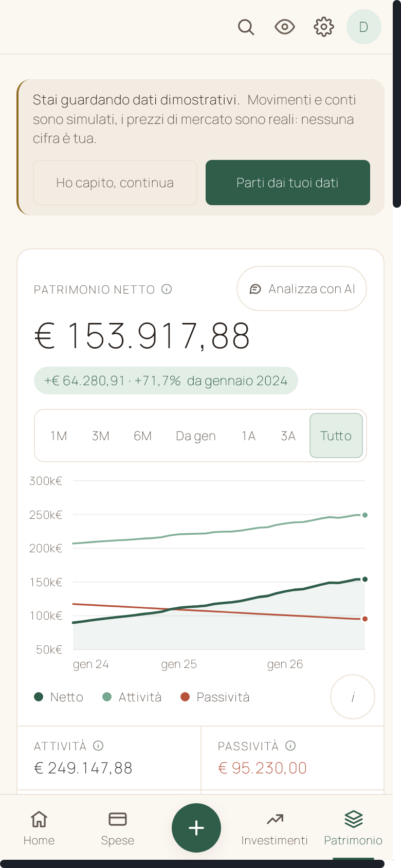Image resolution: width=401 pixels, height=868 pixels.
Task: Toggle the eye visibility icon in header
Action: click(x=285, y=27)
